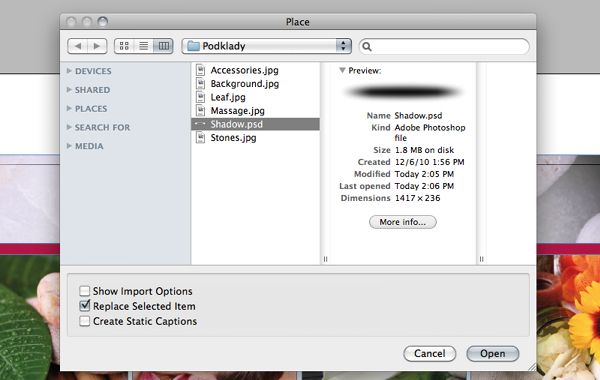Expand the PLACES sidebar section
This screenshot has height=380, width=600.
tap(69, 108)
